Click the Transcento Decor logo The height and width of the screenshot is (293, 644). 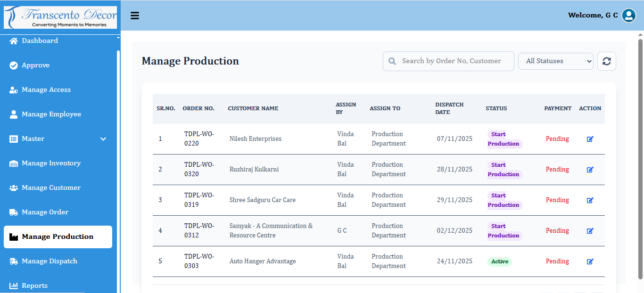[60, 17]
